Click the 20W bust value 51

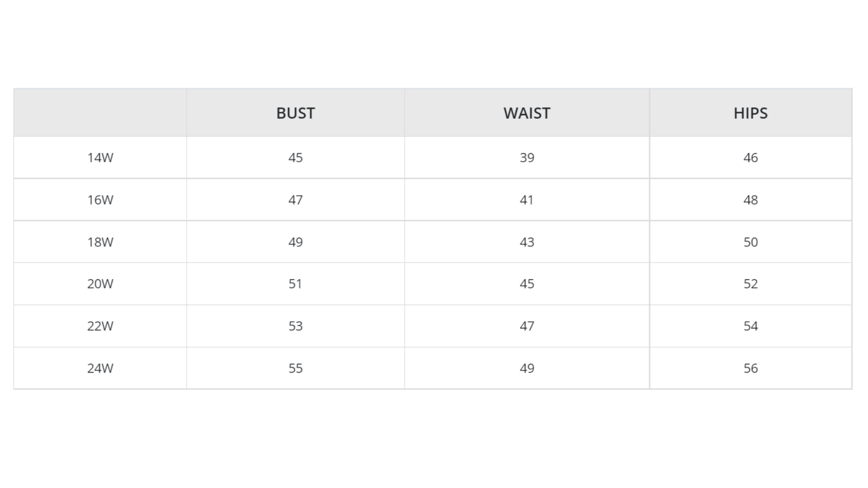295,284
